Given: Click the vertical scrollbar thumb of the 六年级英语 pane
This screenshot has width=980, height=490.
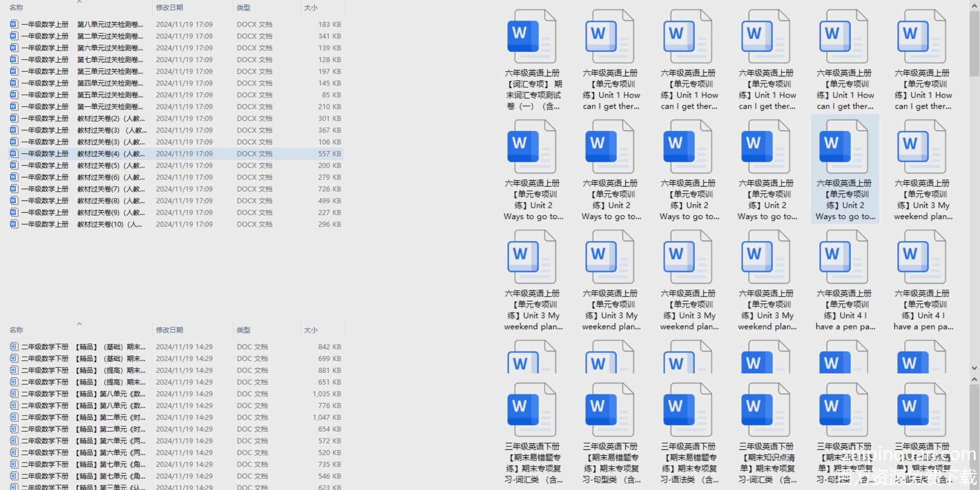Looking at the screenshot, I should pyautogui.click(x=974, y=44).
